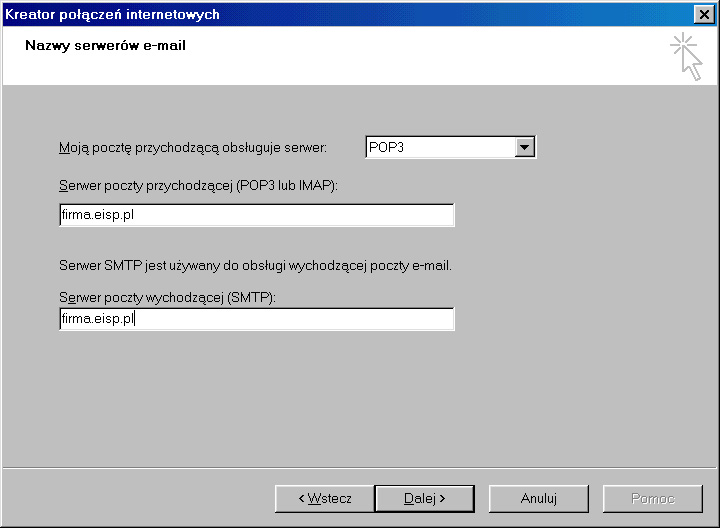Close the Kreator połączeń internetowych window
The height and width of the screenshot is (528, 720).
coord(703,14)
